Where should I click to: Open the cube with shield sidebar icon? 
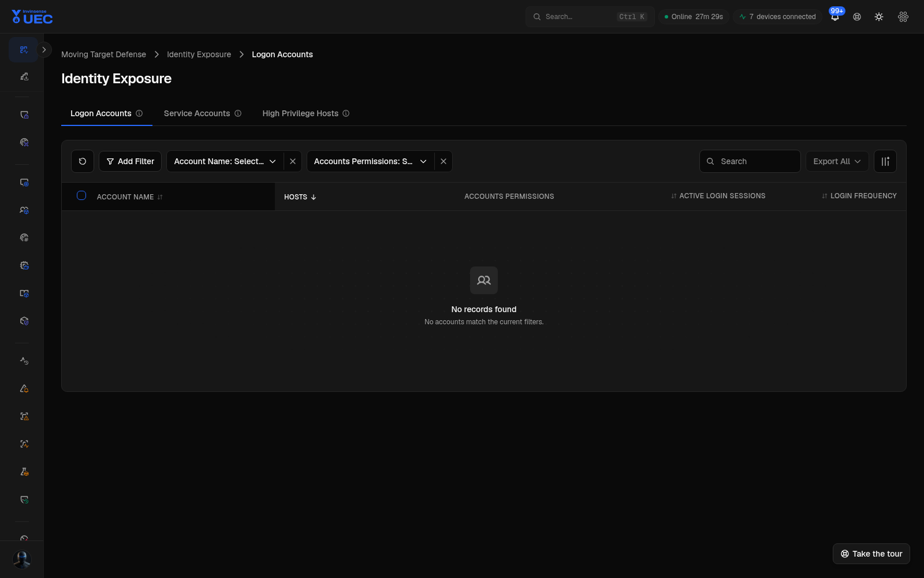point(24,321)
